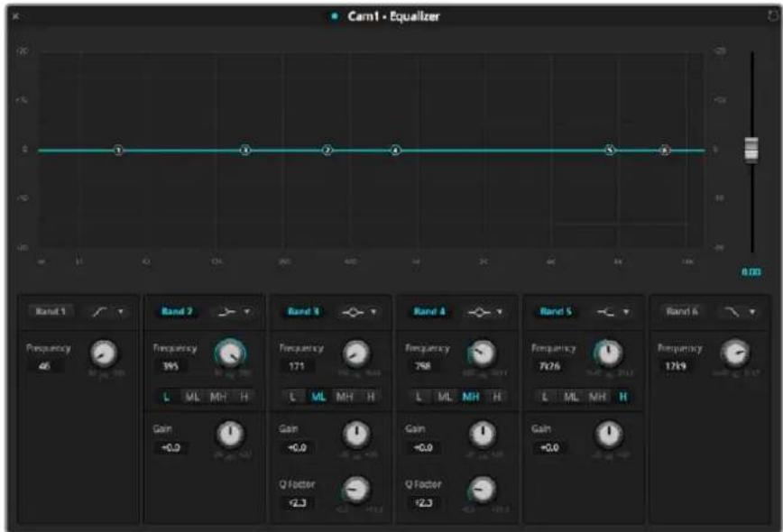Select MH range for Band 4
The height and width of the screenshot is (532, 783).
(x=470, y=397)
